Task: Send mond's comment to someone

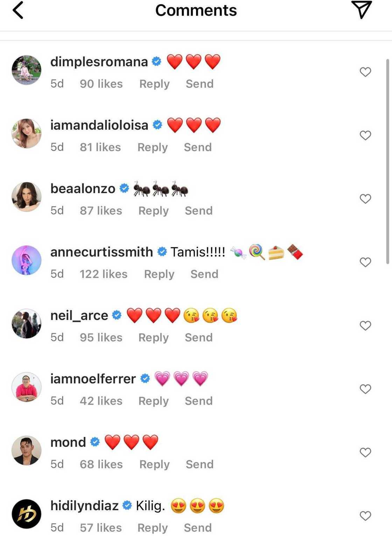Action: (x=199, y=464)
